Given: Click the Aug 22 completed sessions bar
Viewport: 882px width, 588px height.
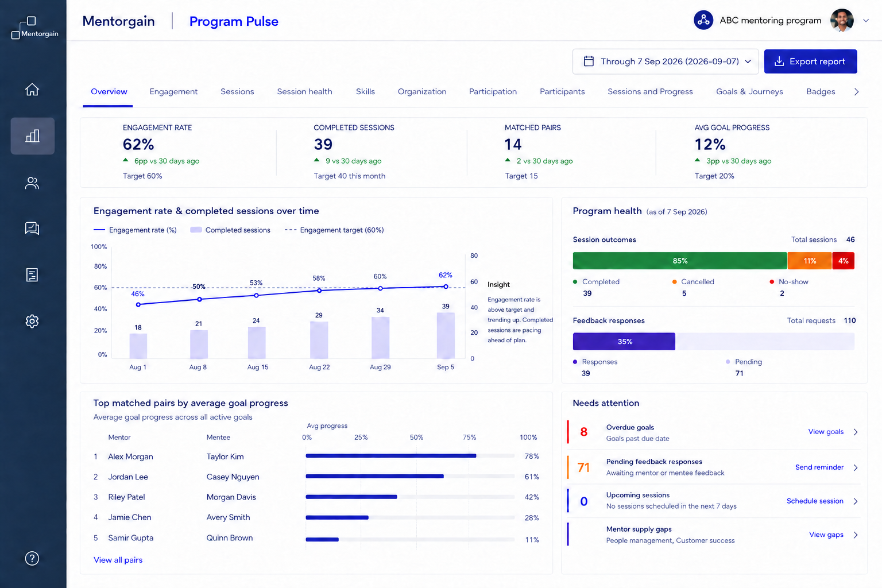Looking at the screenshot, I should point(319,340).
